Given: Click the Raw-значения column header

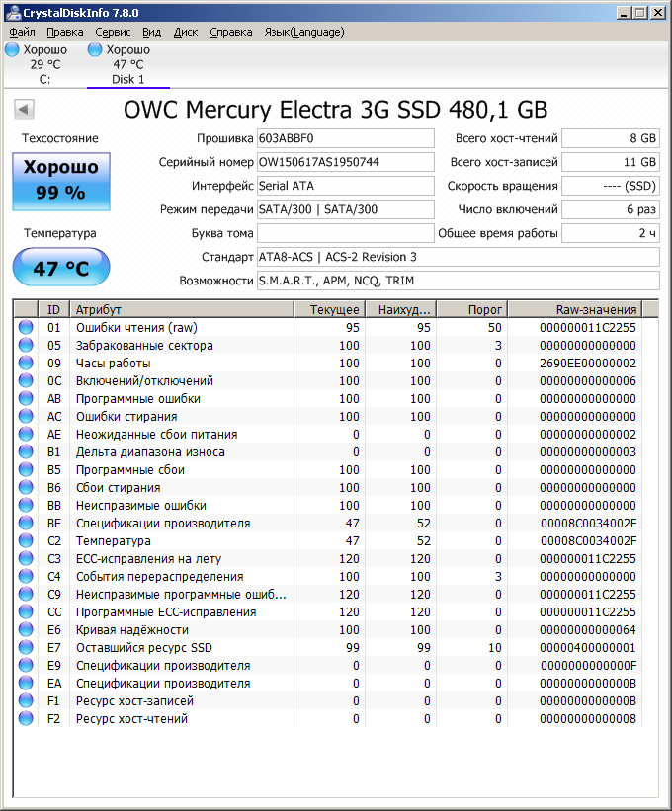Looking at the screenshot, I should point(583,309).
